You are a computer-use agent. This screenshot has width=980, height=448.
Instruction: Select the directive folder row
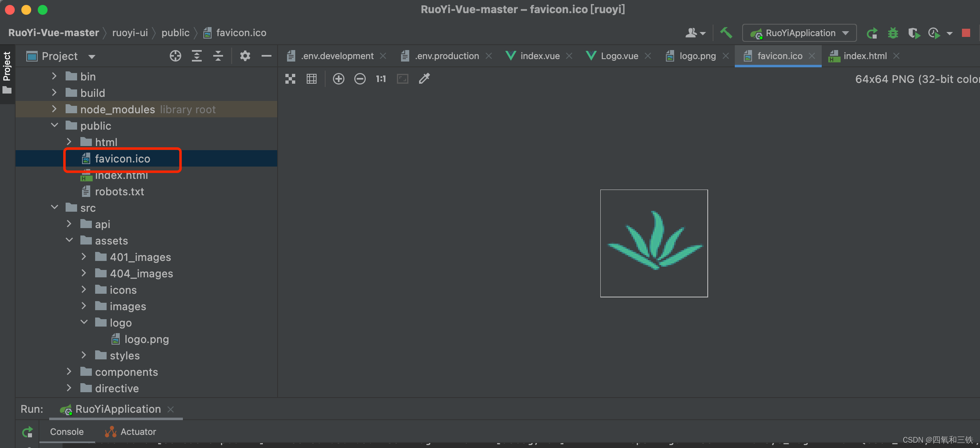pyautogui.click(x=146, y=388)
